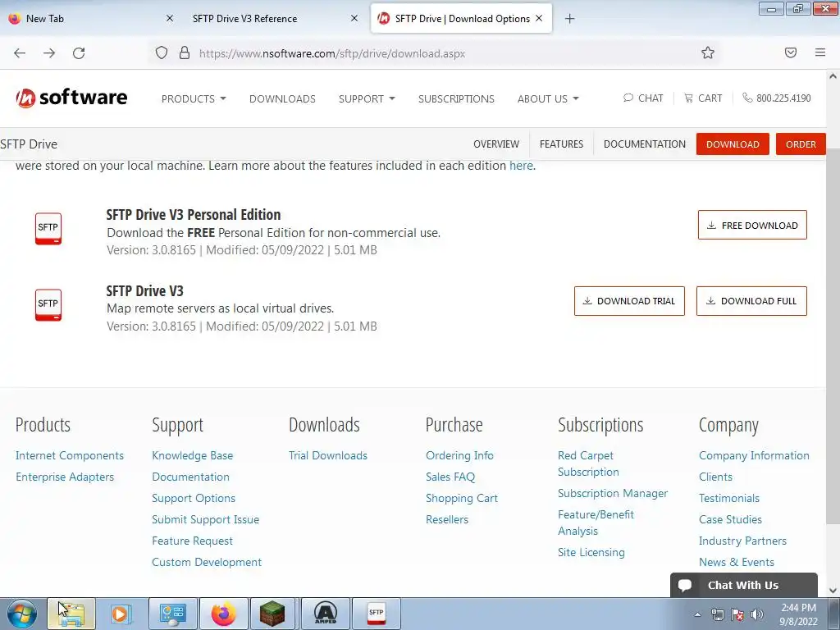The image size is (840, 630).
Task: Open the Firefox application menu
Action: click(x=820, y=52)
